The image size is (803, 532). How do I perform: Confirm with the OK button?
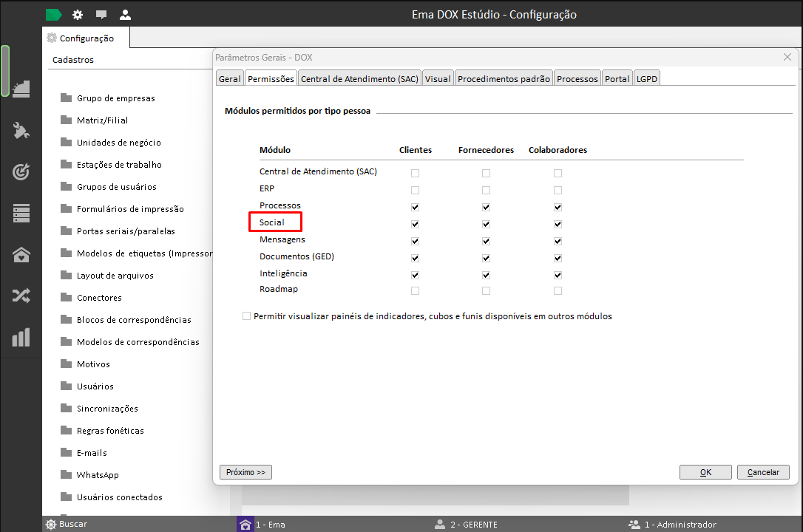click(705, 472)
